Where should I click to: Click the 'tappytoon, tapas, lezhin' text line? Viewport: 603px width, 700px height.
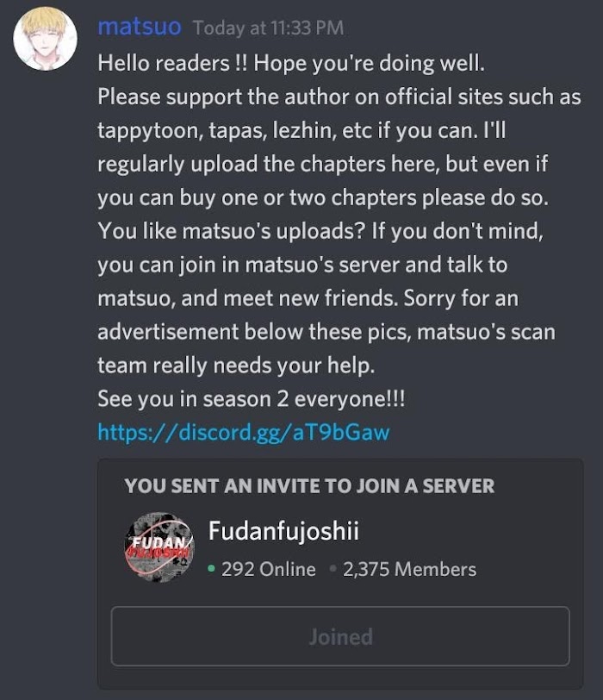(301, 131)
